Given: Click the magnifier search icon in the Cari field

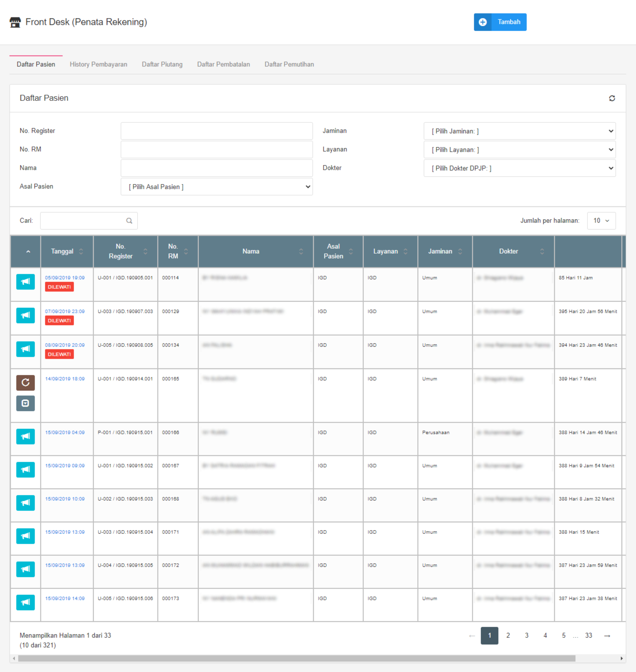Looking at the screenshot, I should [x=129, y=220].
